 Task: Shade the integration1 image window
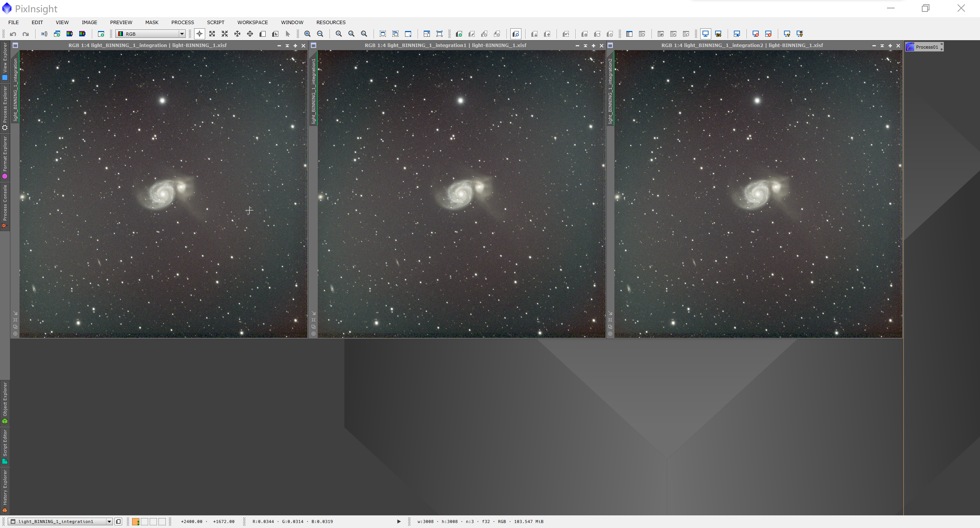[585, 46]
